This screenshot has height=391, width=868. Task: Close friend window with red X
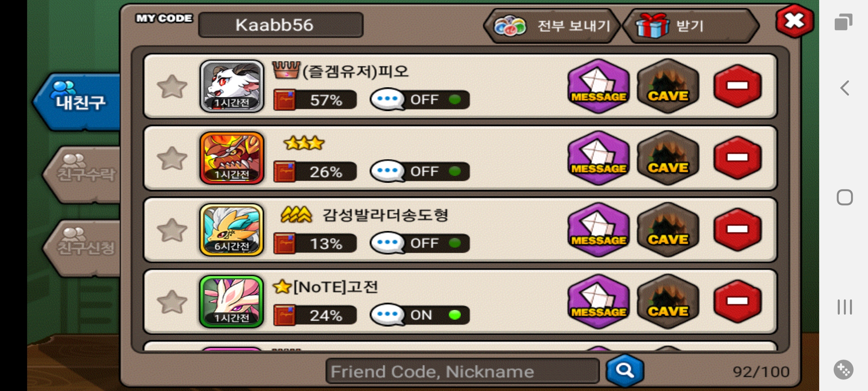(x=795, y=21)
